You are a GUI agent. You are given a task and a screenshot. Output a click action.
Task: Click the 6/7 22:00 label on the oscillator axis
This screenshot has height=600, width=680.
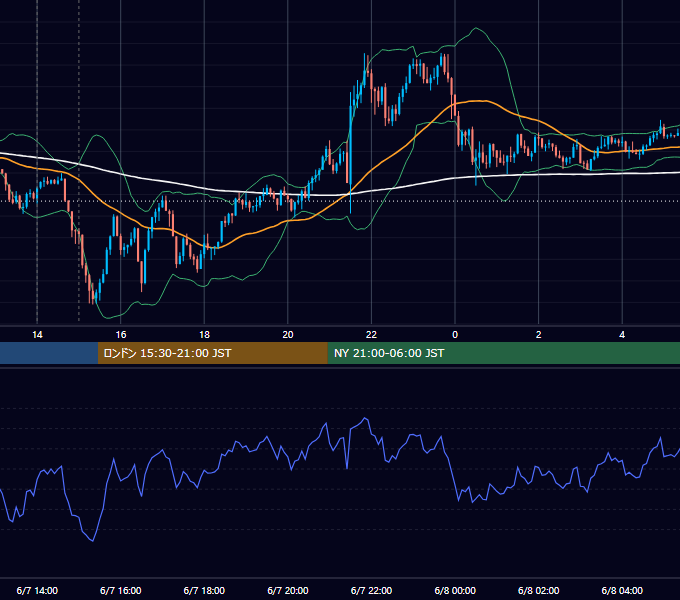371,590
